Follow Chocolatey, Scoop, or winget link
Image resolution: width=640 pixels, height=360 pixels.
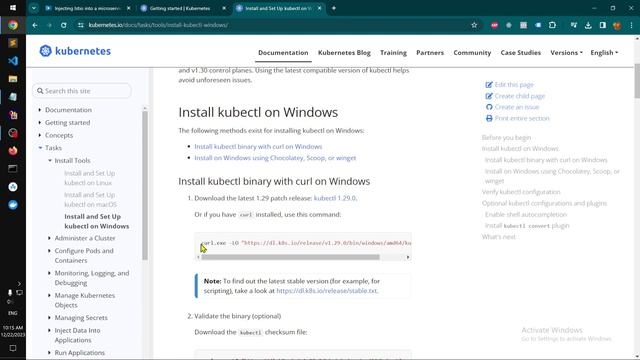(275, 158)
